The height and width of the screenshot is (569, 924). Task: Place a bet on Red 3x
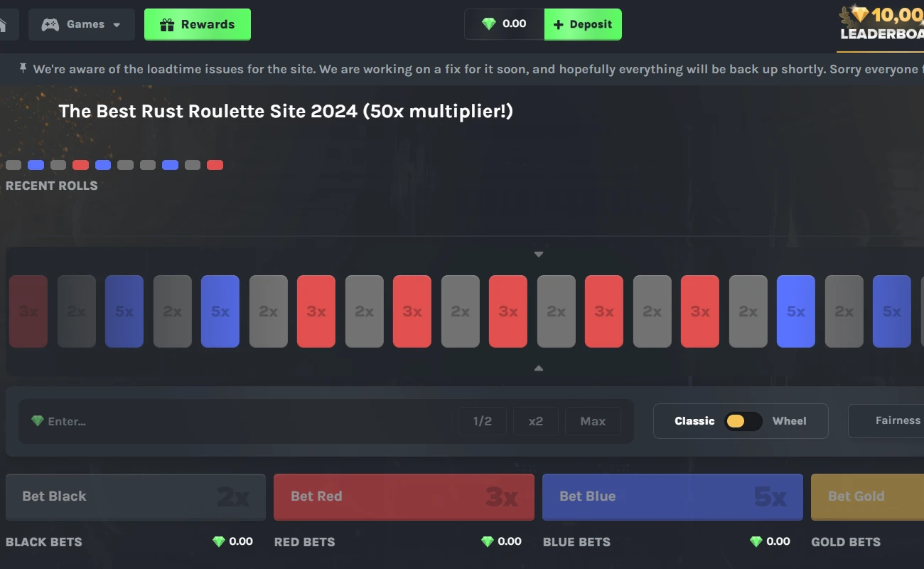(x=404, y=496)
